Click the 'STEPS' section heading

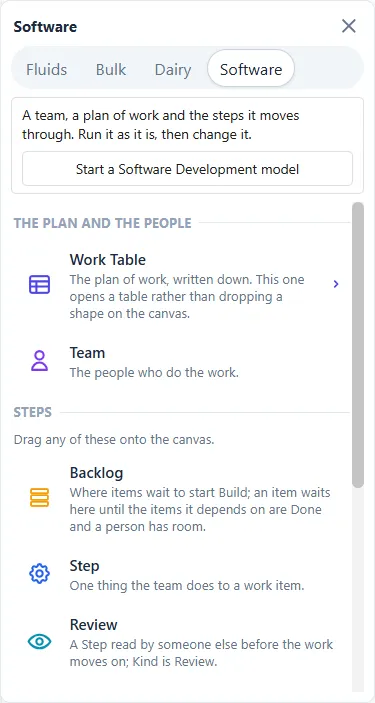33,412
